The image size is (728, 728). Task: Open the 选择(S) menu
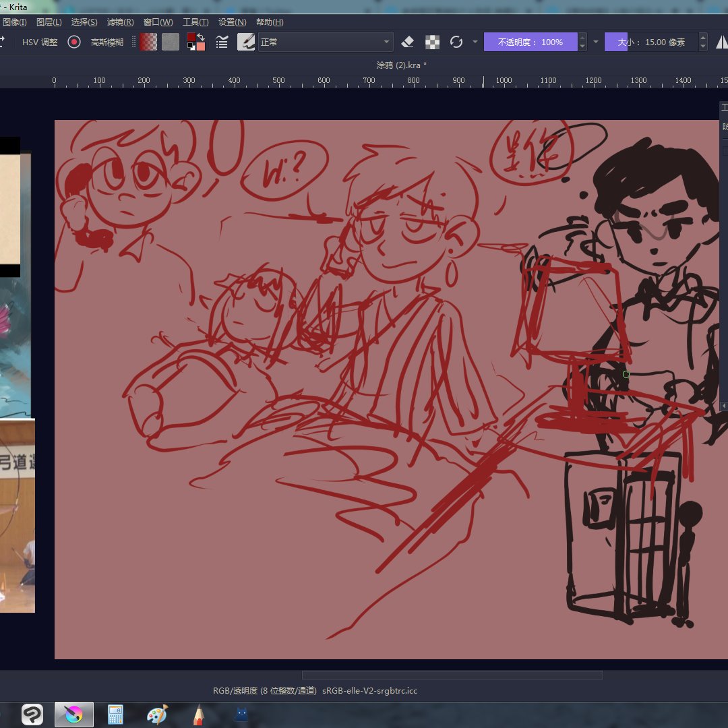click(x=84, y=22)
